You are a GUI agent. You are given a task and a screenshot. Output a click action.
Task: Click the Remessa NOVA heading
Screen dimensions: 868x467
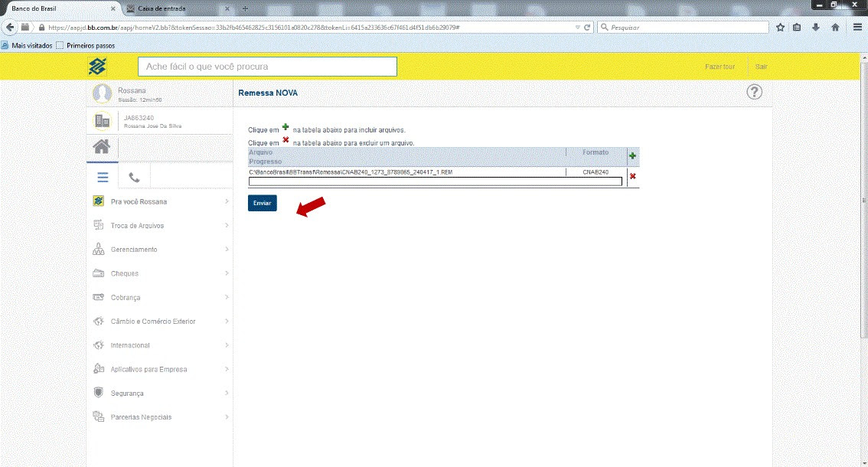click(268, 93)
